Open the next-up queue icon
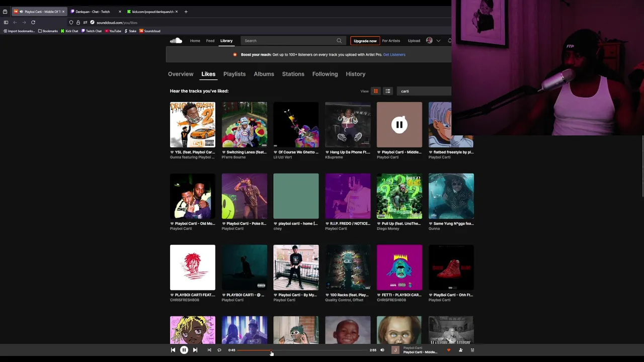 click(x=472, y=350)
